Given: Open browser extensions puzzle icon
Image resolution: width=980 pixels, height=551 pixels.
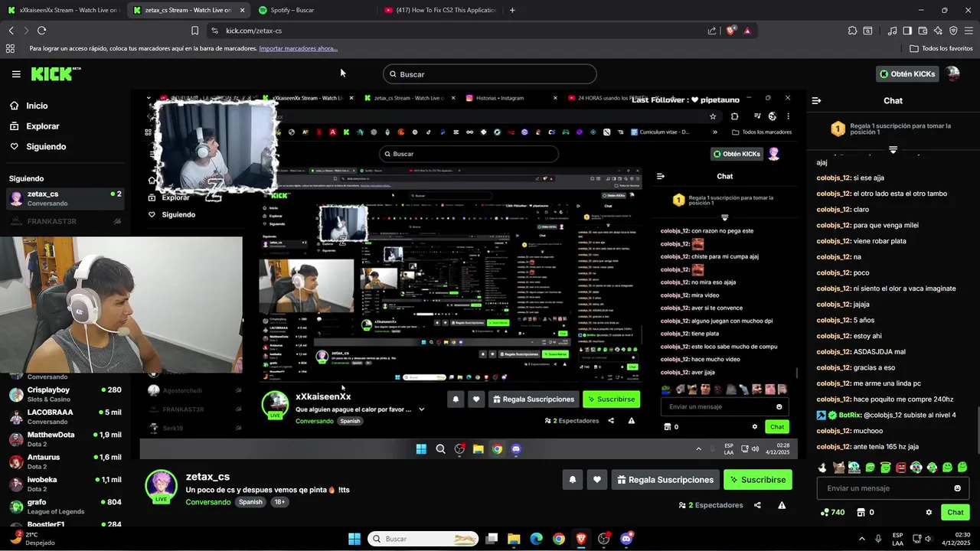Looking at the screenshot, I should pyautogui.click(x=852, y=31).
